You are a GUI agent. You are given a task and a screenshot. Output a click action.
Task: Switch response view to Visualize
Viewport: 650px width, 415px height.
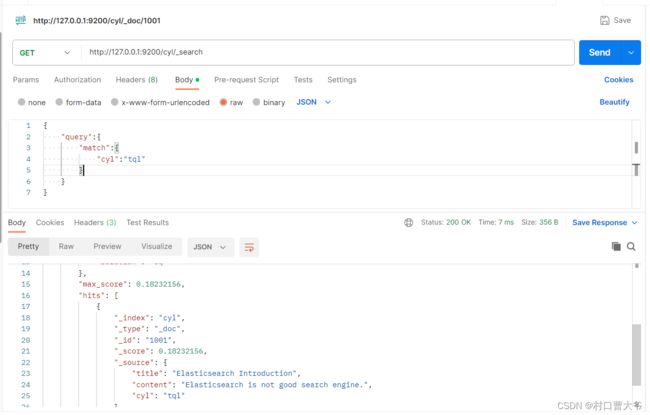(x=157, y=247)
